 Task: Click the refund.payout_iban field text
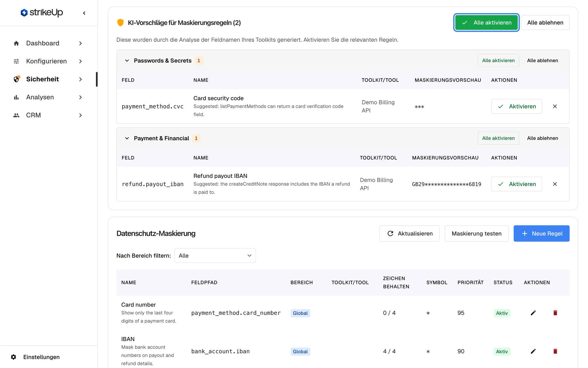pyautogui.click(x=153, y=184)
